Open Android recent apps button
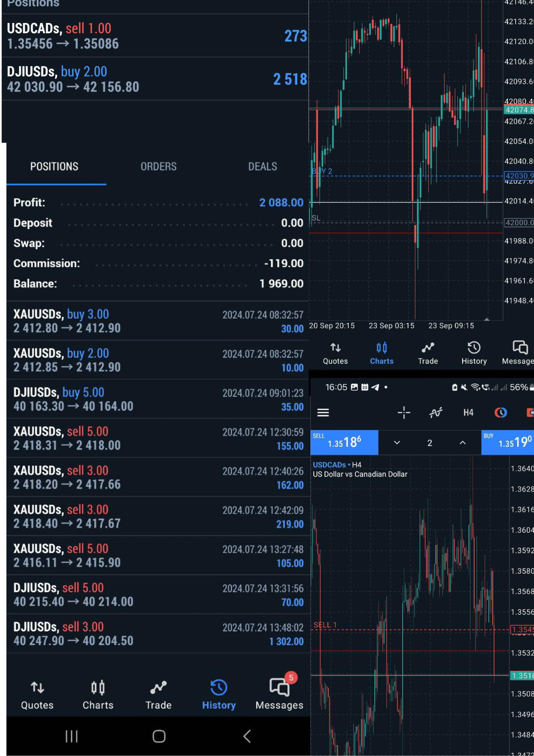The image size is (534, 756). tap(71, 736)
